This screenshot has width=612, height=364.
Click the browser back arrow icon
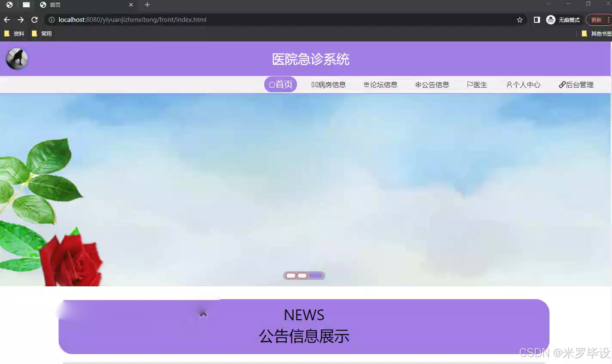point(7,19)
